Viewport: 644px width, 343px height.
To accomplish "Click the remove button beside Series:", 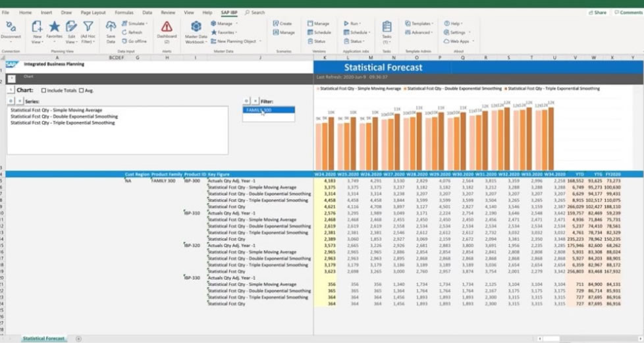I will tap(19, 101).
